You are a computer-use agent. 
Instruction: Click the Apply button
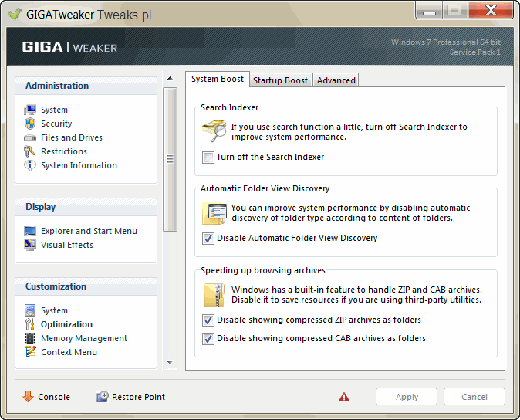[407, 397]
